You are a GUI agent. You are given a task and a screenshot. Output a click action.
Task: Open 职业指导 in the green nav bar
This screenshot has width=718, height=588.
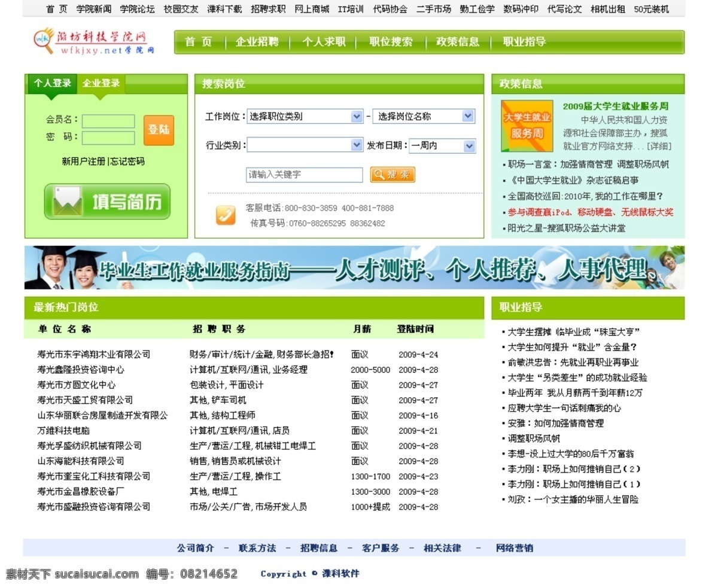pyautogui.click(x=524, y=42)
